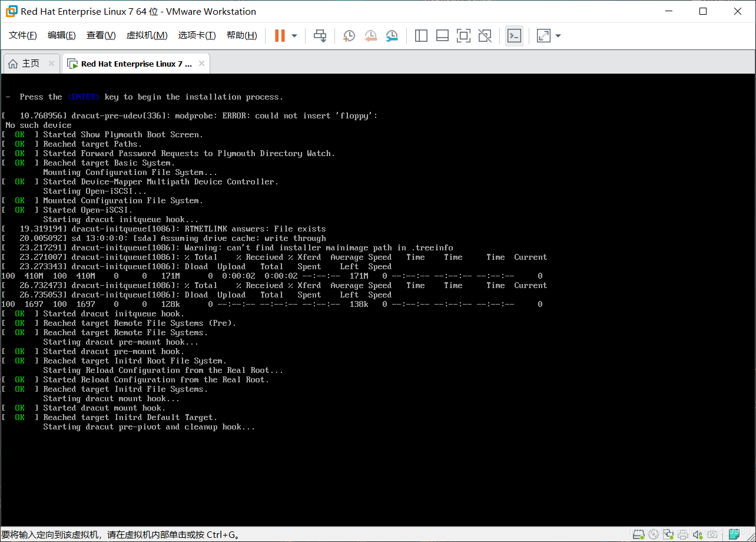
Task: Switch to the 主页 home tab
Action: 31,64
